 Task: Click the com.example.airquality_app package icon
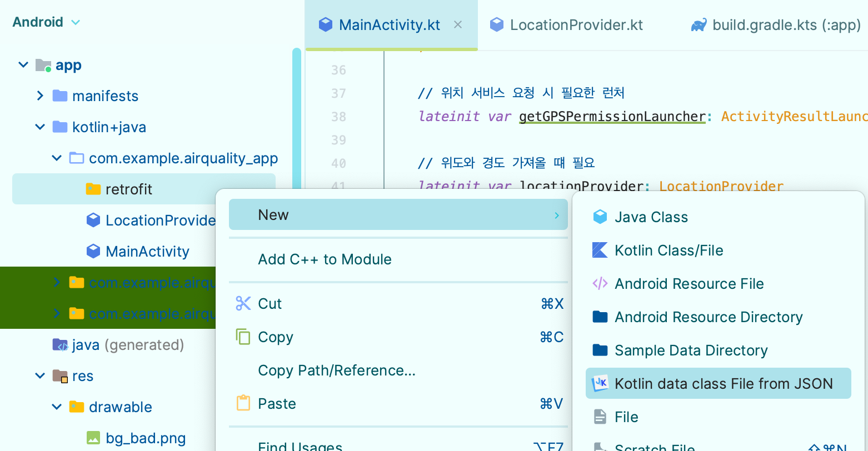77,158
